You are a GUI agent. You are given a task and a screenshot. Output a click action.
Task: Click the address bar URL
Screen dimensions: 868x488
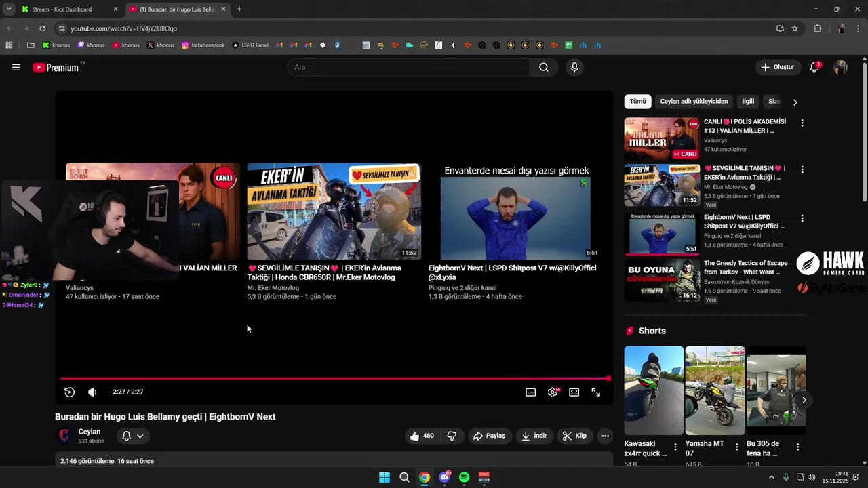[123, 28]
